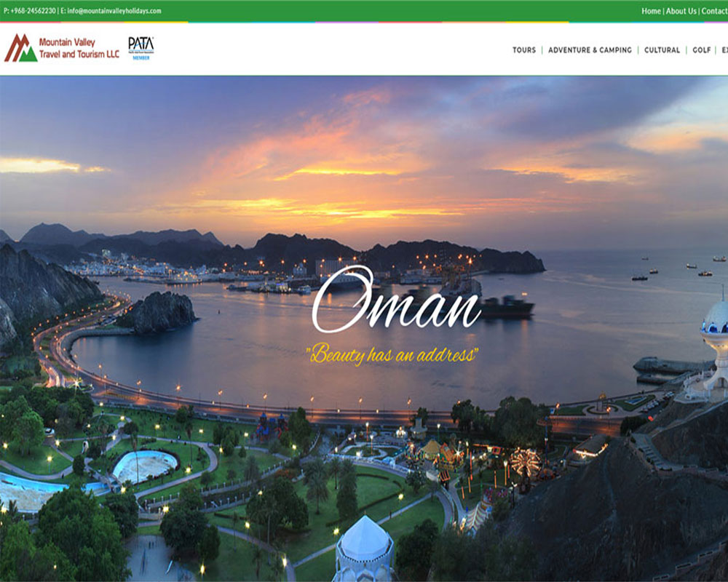728x582 pixels.
Task: Open the Adventure & Camping menu
Action: (x=590, y=50)
